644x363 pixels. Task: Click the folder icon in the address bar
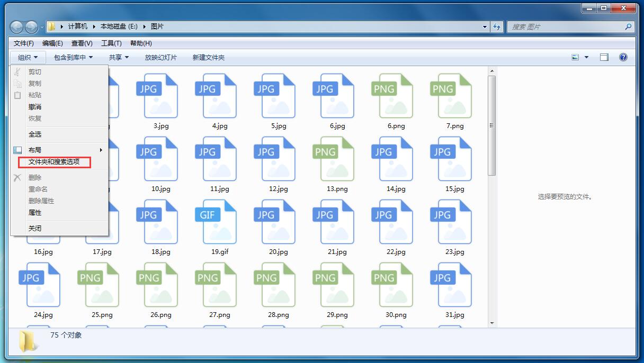[51, 26]
